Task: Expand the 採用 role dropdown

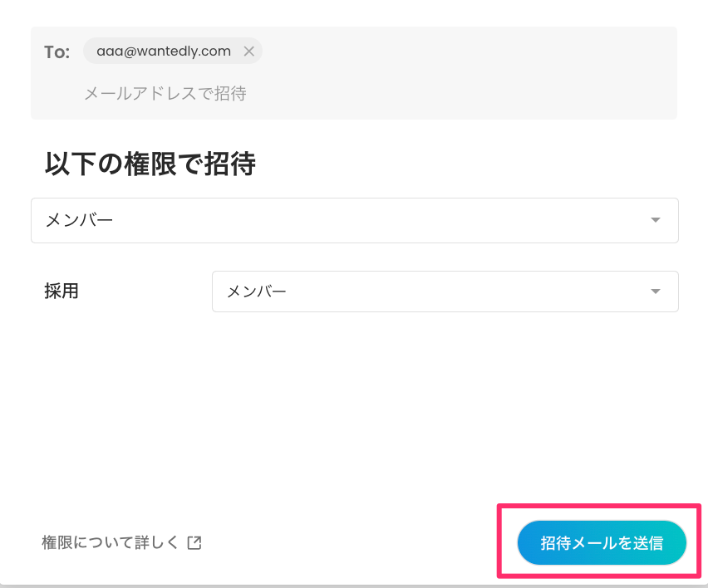Action: 445,292
